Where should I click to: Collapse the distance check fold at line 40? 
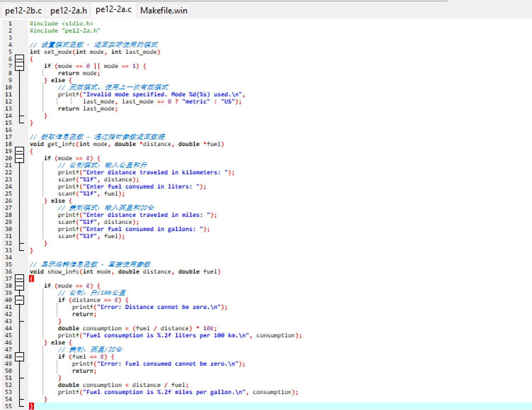click(19, 300)
